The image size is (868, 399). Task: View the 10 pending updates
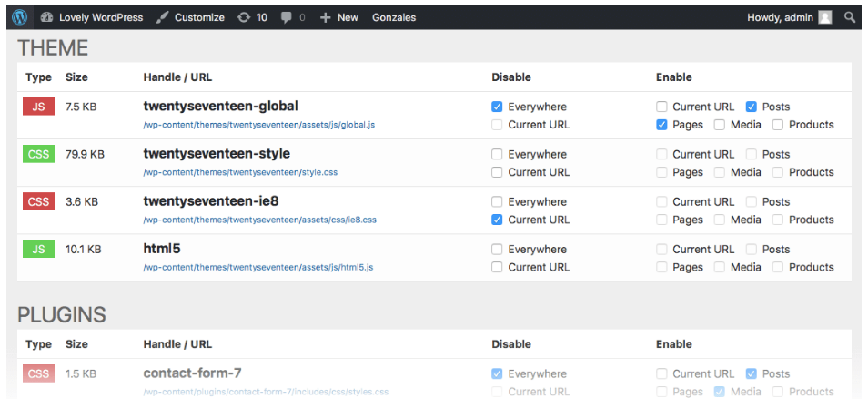tap(252, 17)
